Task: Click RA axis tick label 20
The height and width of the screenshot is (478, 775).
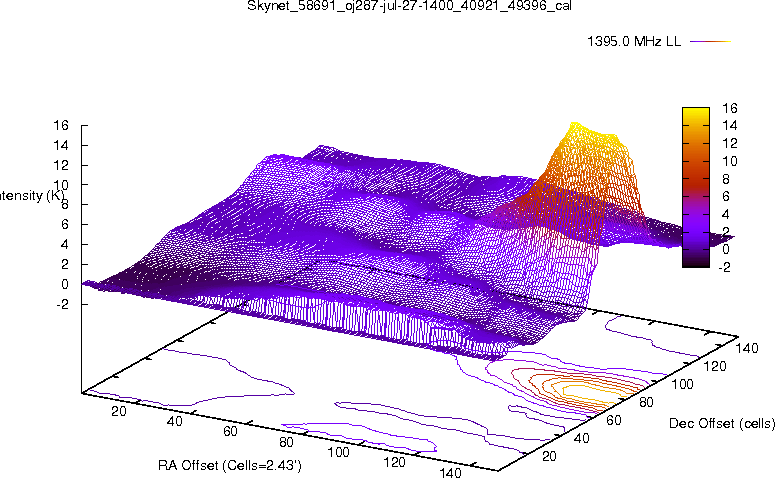Action: tap(119, 411)
